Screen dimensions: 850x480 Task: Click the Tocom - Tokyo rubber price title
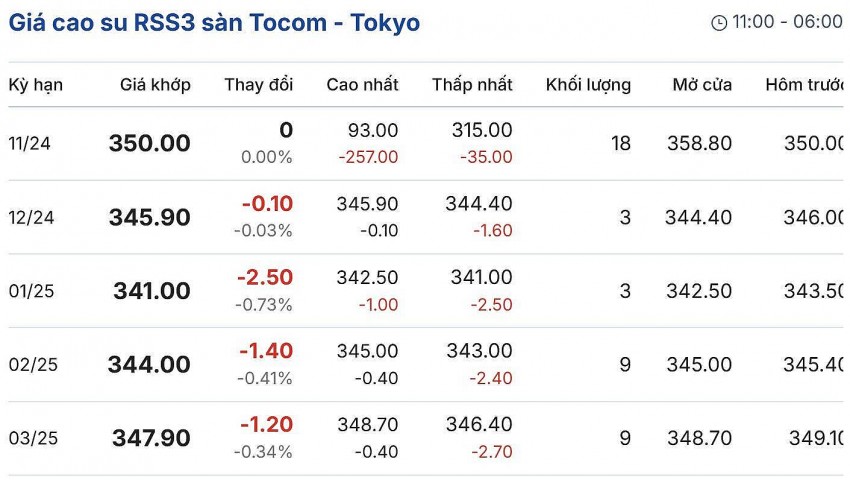(214, 22)
